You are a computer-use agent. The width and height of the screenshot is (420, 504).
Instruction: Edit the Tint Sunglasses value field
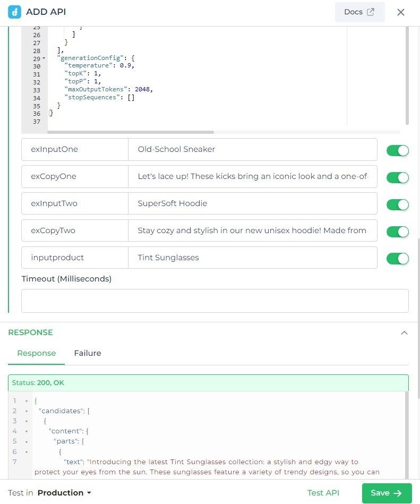252,258
